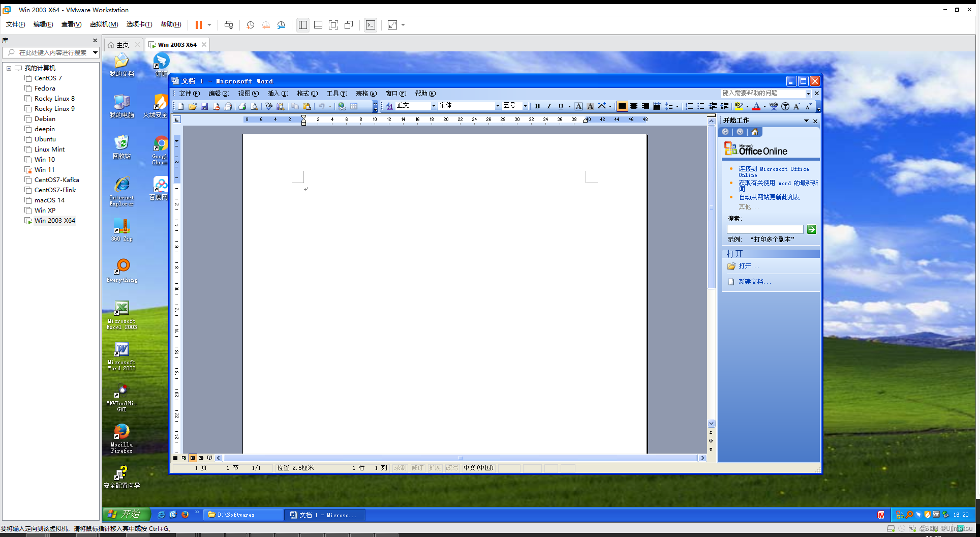Click the Paste clipboard icon

[x=307, y=106]
